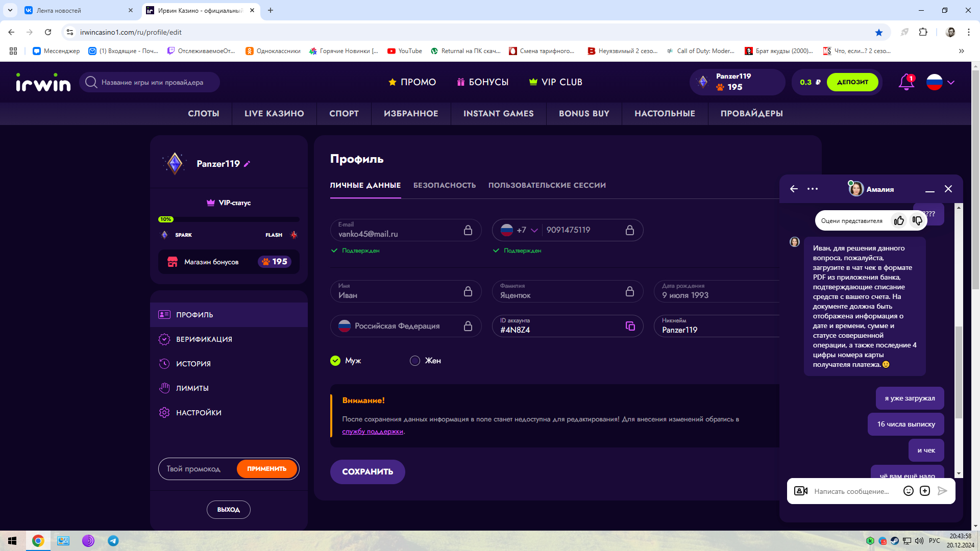
Task: Select ЛИЧНЫЕ ДАННЫЕ tab
Action: (365, 185)
